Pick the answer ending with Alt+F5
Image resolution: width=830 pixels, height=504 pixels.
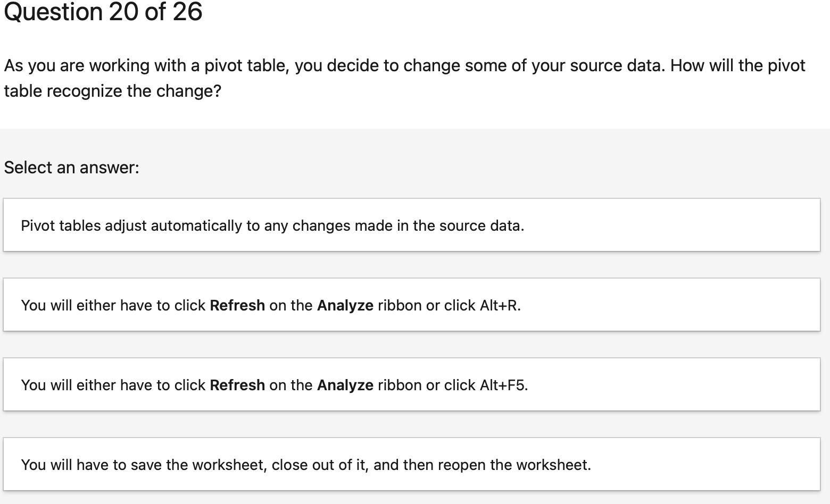[411, 385]
